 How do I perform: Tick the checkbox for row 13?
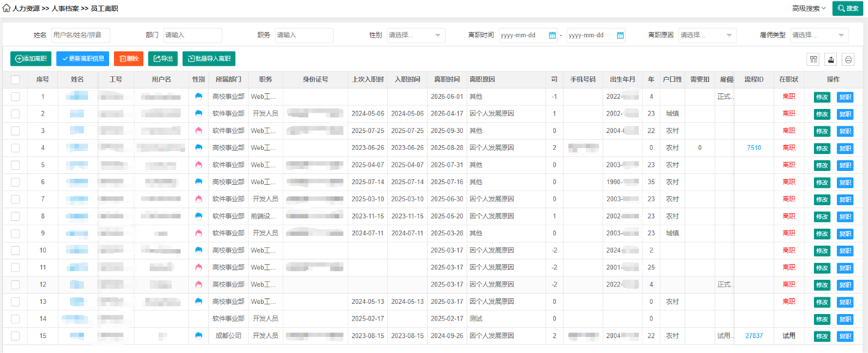click(x=15, y=302)
